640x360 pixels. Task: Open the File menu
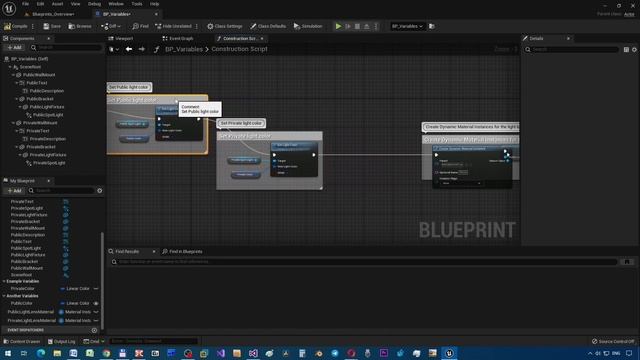[x=25, y=4]
